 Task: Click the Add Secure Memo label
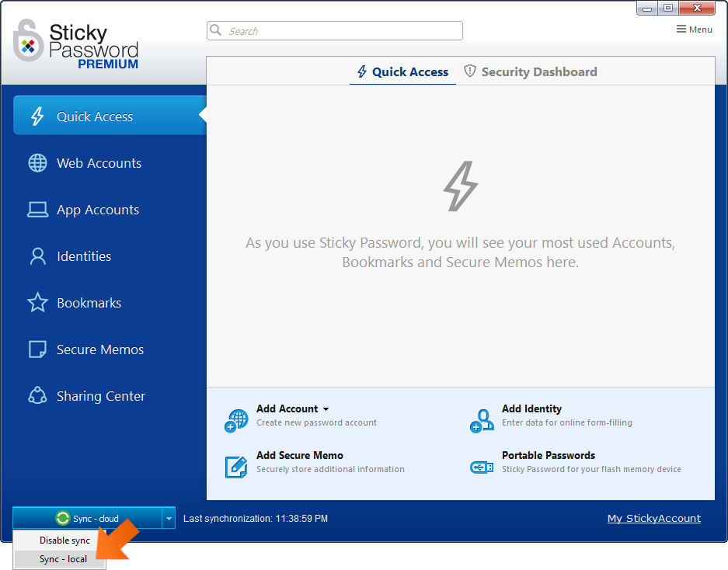click(x=299, y=455)
